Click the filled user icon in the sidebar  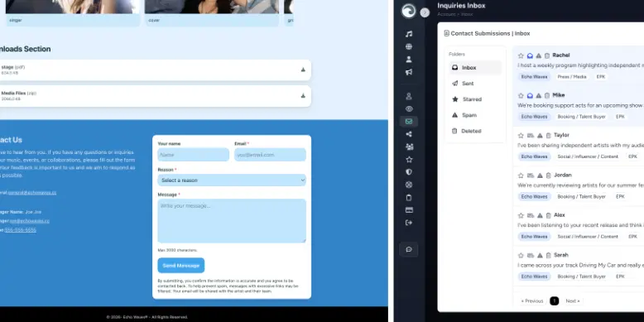click(409, 59)
